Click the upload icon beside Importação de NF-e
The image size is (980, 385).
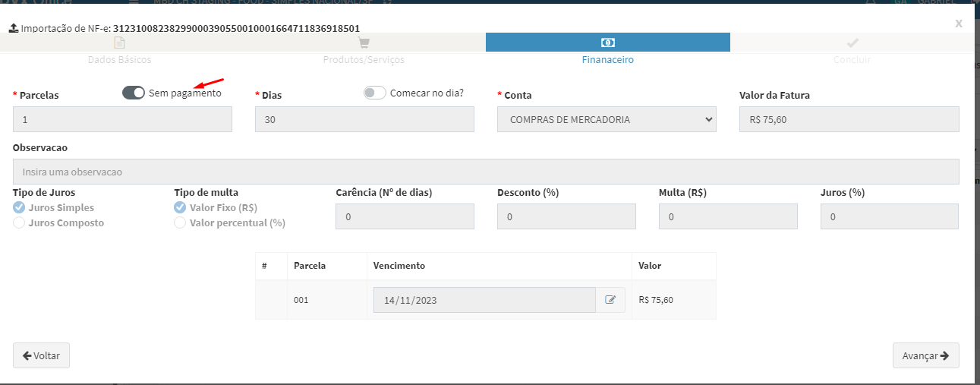13,28
